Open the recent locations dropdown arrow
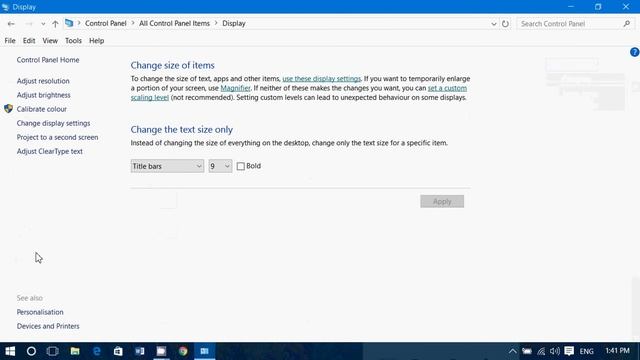Screen dimensions: 640x360 tap(43, 24)
